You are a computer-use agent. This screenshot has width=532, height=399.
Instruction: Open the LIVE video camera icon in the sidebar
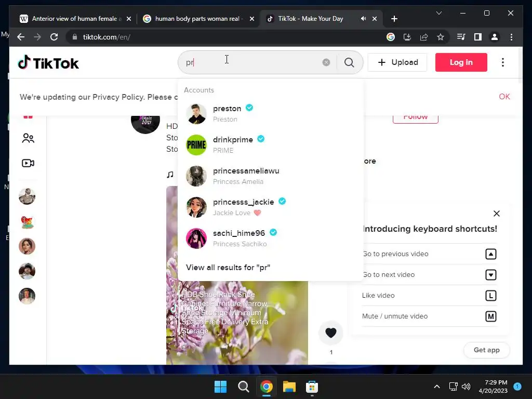28,163
